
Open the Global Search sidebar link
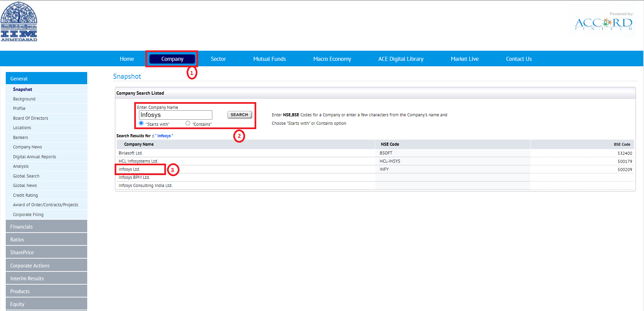(26, 176)
